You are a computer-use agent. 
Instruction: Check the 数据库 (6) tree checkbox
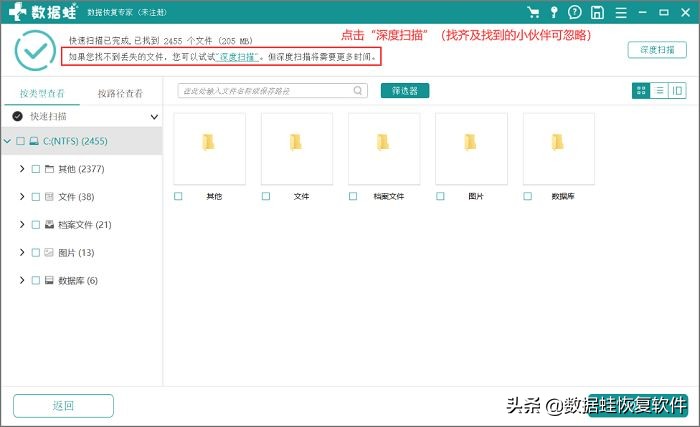coord(36,280)
